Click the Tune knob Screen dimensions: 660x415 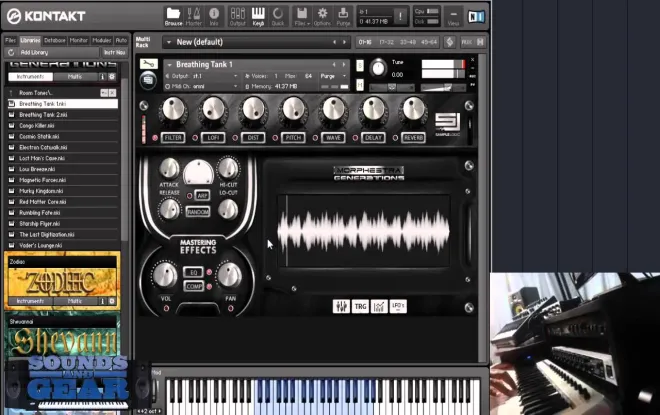coord(378,68)
